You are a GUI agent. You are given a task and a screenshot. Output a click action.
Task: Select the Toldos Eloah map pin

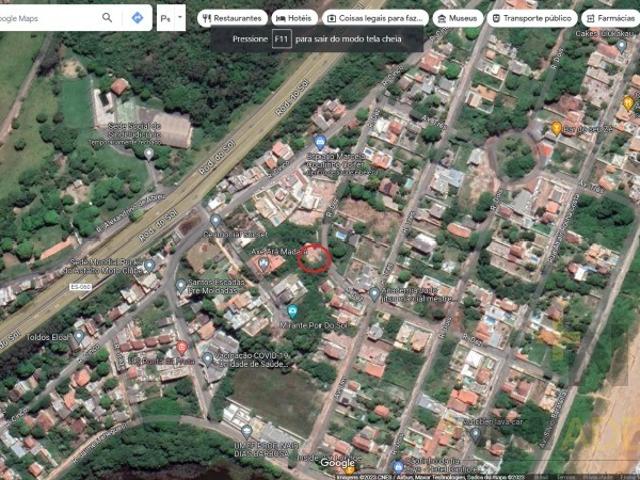click(x=79, y=337)
